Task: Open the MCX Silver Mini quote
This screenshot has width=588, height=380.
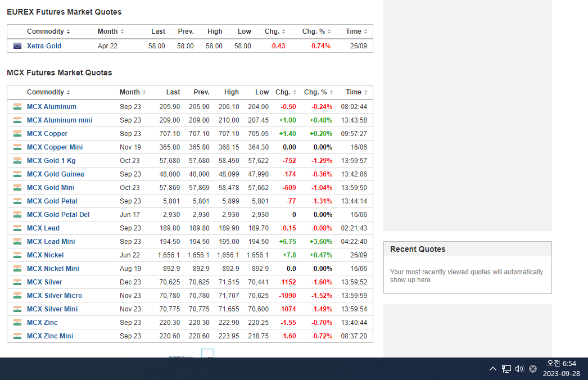Action: 52,309
